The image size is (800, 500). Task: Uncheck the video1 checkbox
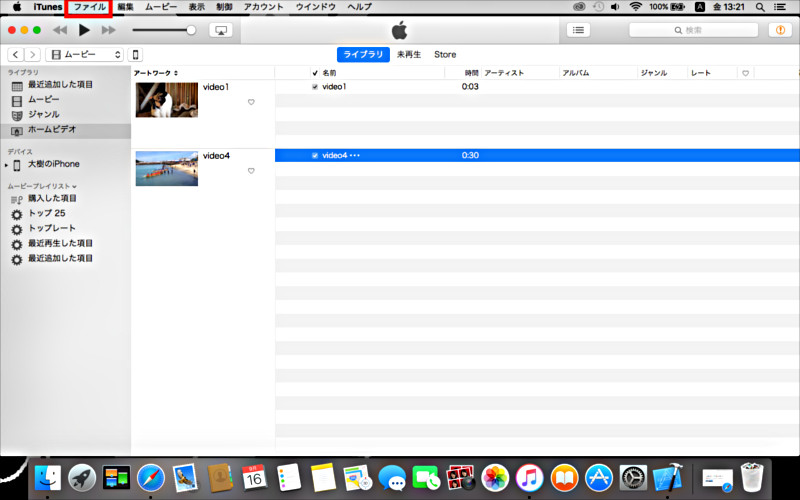pos(315,87)
